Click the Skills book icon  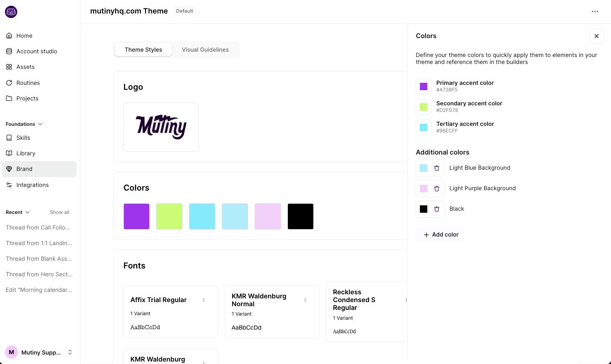click(9, 138)
